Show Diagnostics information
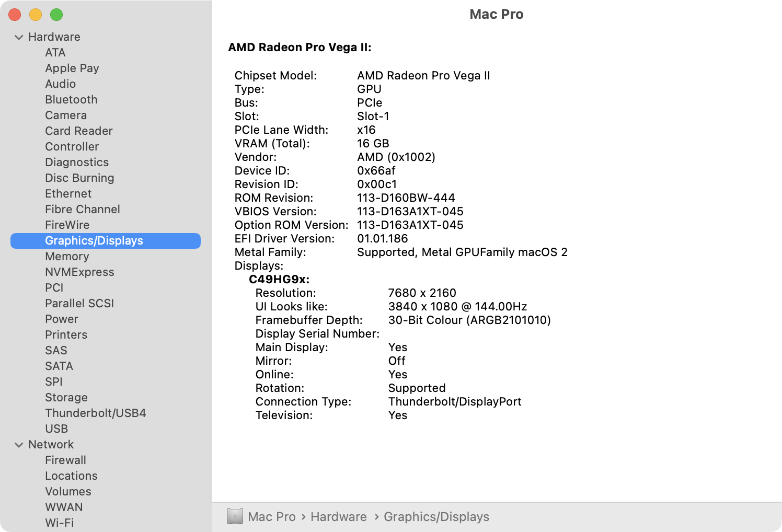The image size is (782, 532). (77, 163)
